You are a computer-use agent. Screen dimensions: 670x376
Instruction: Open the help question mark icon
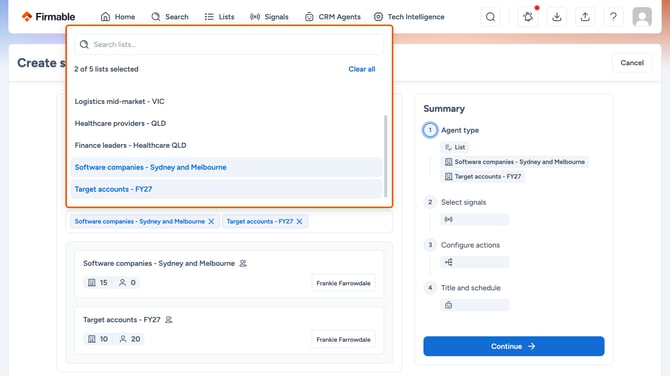pyautogui.click(x=613, y=17)
